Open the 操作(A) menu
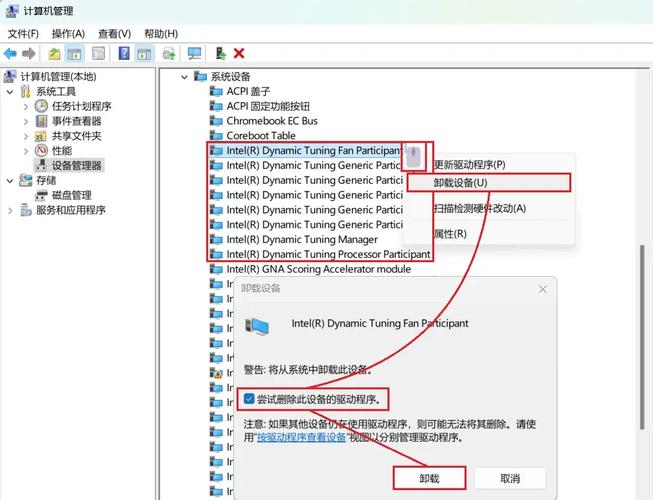 (68, 33)
